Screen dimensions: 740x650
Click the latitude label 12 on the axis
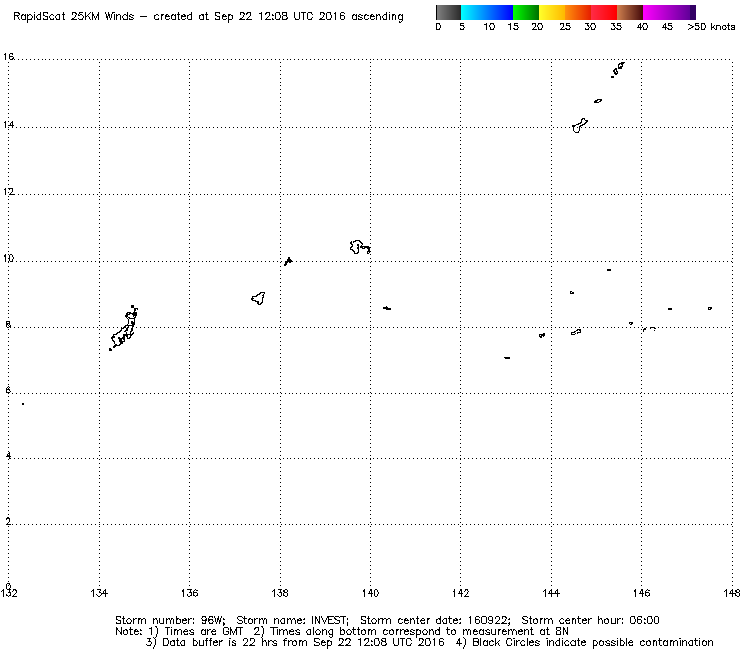[8, 192]
